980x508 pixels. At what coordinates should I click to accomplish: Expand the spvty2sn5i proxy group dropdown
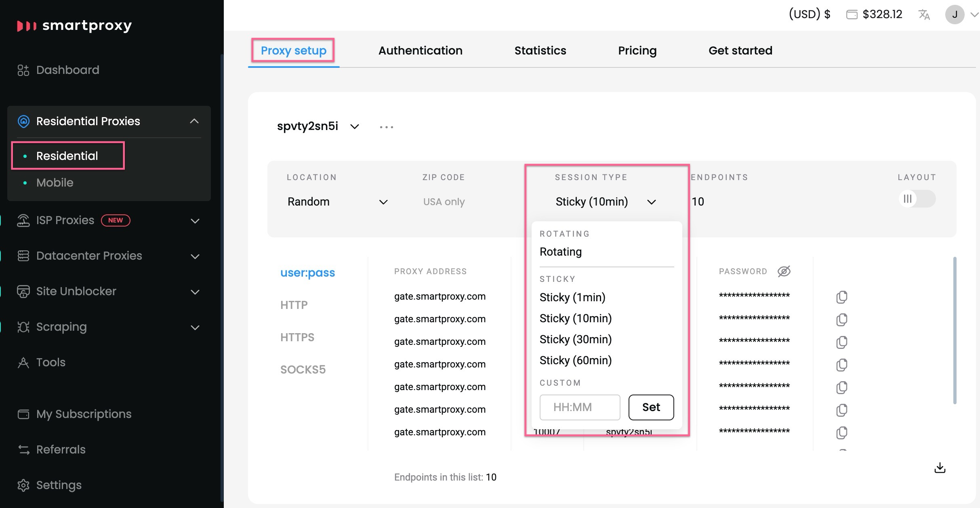coord(355,126)
